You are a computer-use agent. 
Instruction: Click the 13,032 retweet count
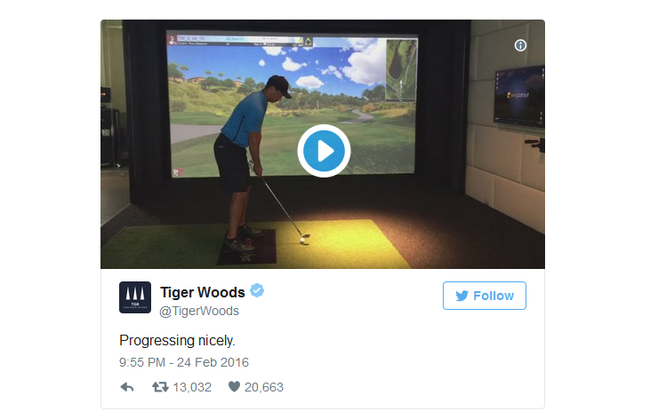tap(192, 387)
